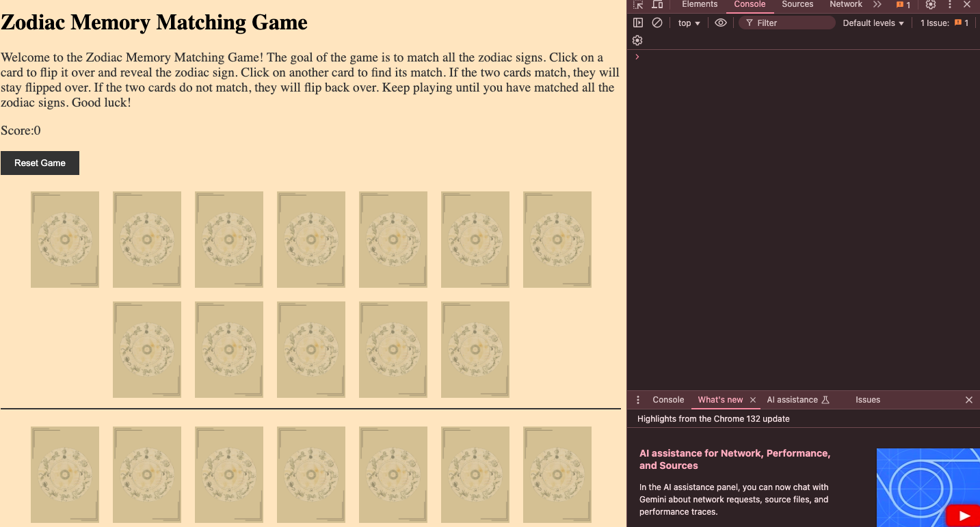Click the 'Score:0' text

(21, 131)
